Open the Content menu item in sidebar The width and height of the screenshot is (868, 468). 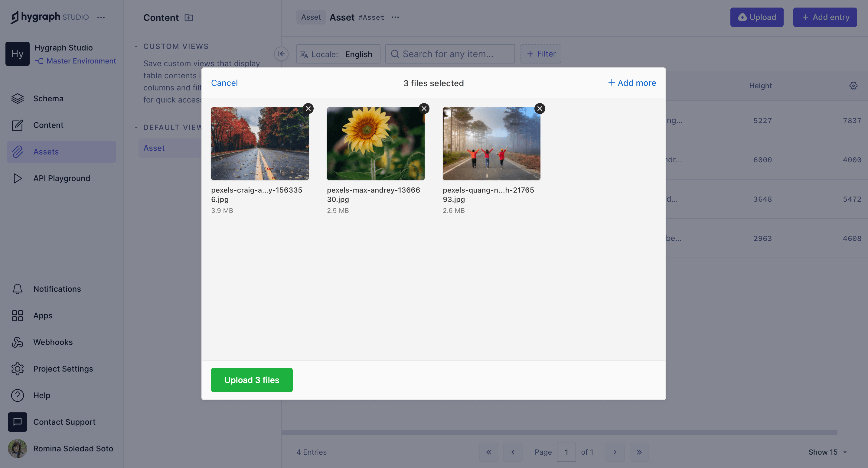pyautogui.click(x=48, y=125)
